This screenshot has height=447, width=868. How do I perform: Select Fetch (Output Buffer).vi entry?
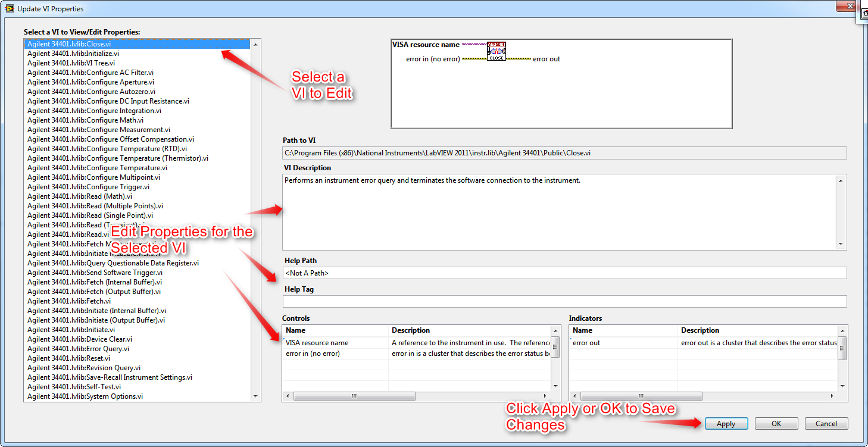[138, 292]
